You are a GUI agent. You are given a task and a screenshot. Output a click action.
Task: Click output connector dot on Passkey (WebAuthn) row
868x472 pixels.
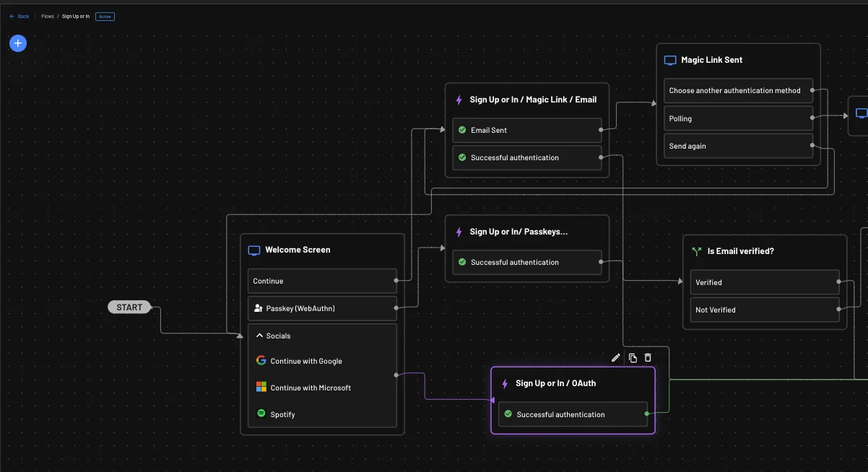tap(396, 308)
